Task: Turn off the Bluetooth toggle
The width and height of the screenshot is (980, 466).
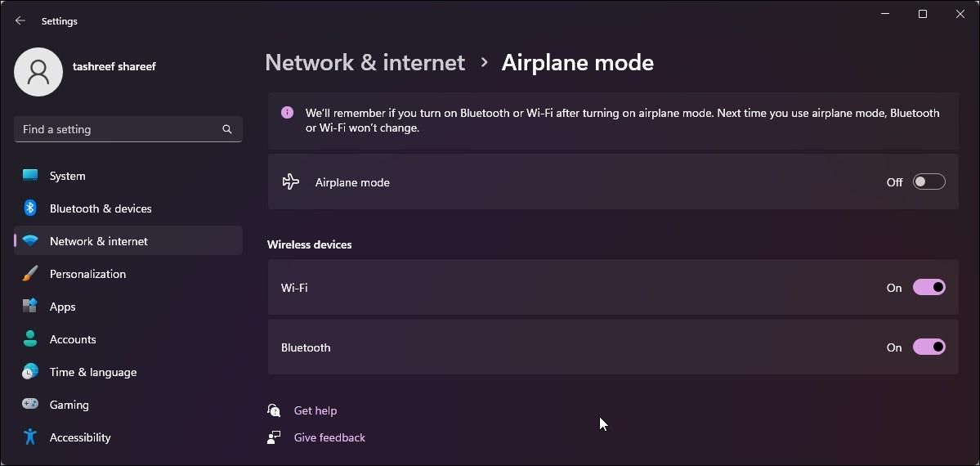Action: coord(929,347)
